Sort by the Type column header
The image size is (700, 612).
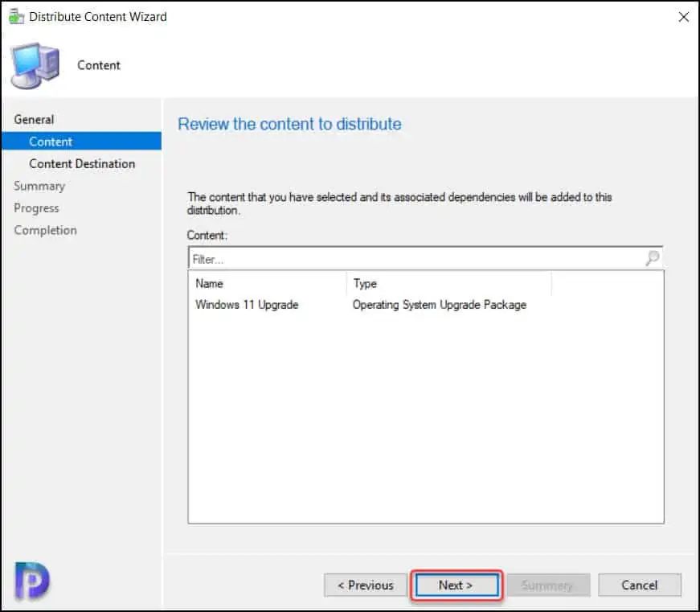tap(449, 283)
